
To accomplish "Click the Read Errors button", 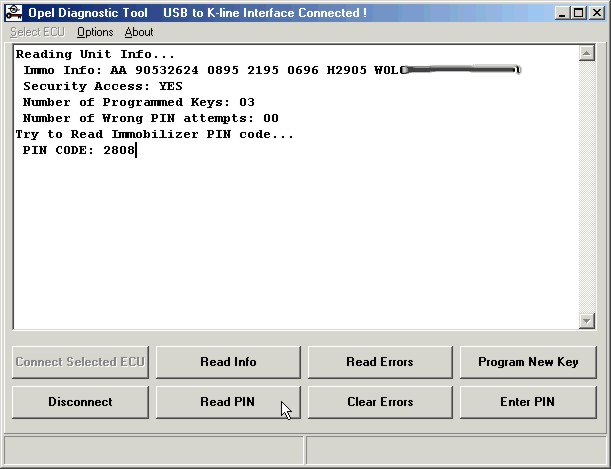I will [x=380, y=362].
